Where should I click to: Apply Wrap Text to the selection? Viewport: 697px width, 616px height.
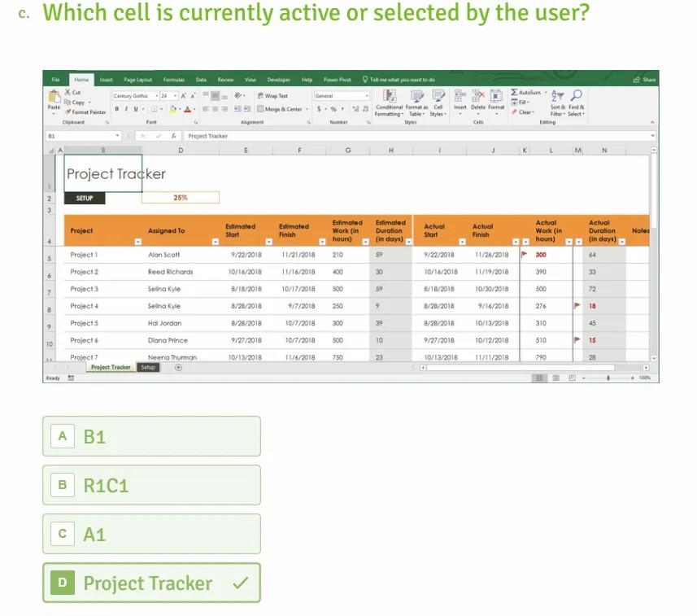[272, 95]
